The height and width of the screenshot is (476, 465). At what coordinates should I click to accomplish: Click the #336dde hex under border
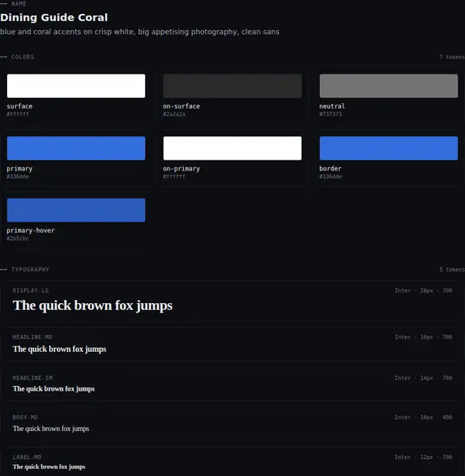tap(331, 177)
